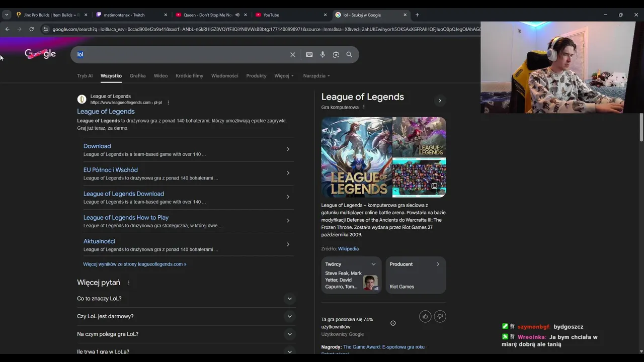
Task: Open info icon beside 74% użytkowników rating
Action: click(393, 323)
